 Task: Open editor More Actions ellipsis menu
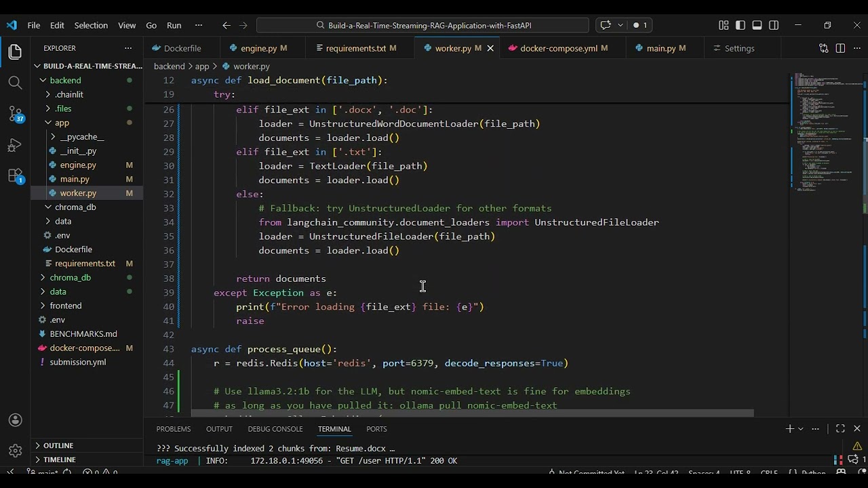856,48
